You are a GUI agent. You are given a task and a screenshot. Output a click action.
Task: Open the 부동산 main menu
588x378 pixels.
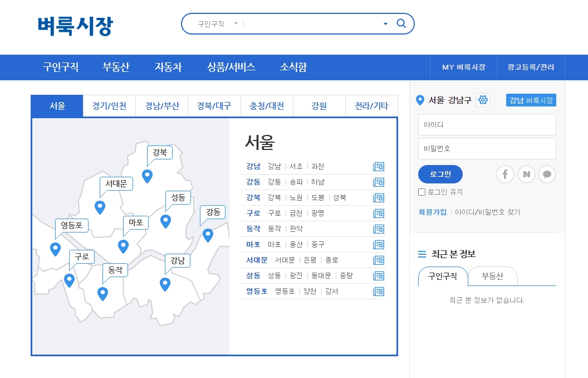[x=116, y=67]
